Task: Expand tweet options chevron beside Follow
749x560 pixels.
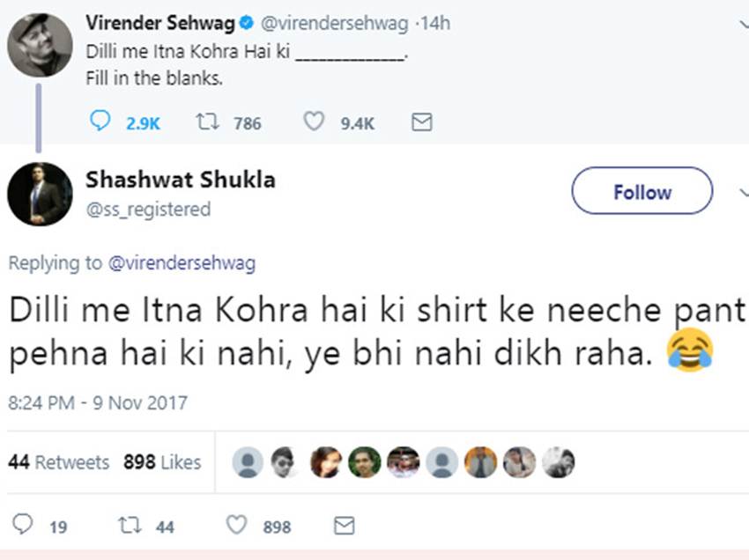Action: coord(742,191)
